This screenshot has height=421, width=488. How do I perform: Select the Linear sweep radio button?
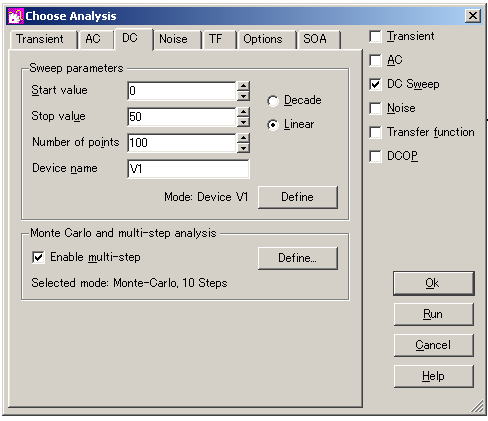click(x=273, y=125)
